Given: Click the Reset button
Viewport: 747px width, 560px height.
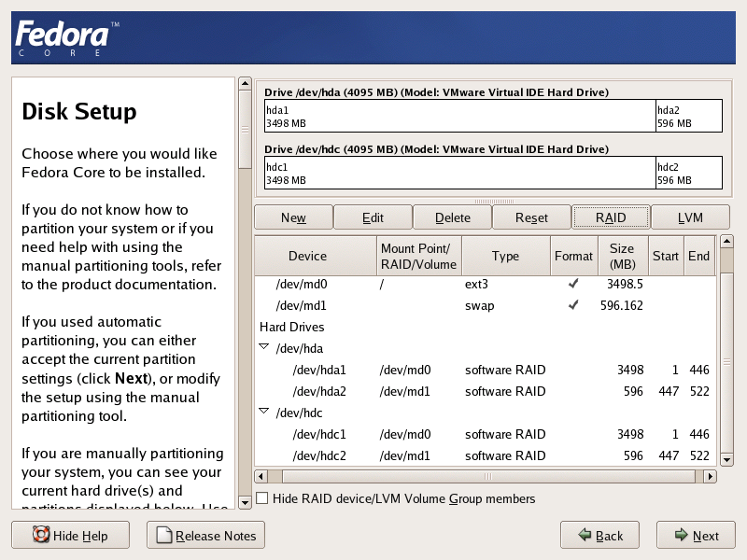Looking at the screenshot, I should [531, 217].
